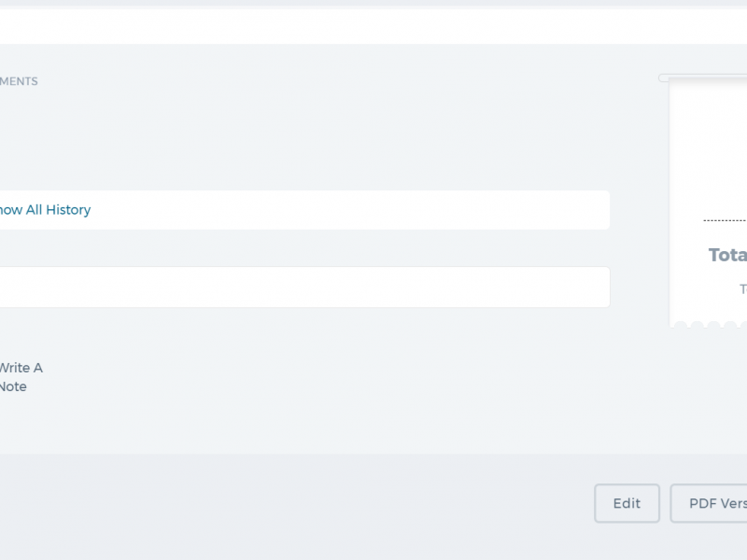Click the partially visible MENTS section heading

click(19, 81)
